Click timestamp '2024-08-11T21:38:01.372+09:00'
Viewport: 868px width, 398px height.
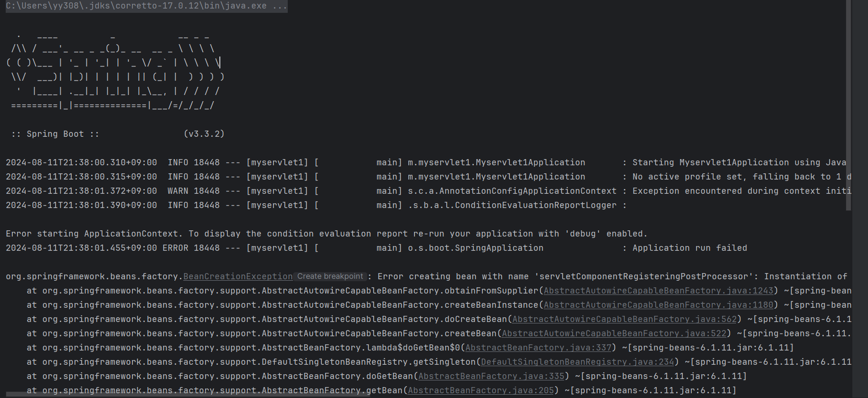[81, 191]
